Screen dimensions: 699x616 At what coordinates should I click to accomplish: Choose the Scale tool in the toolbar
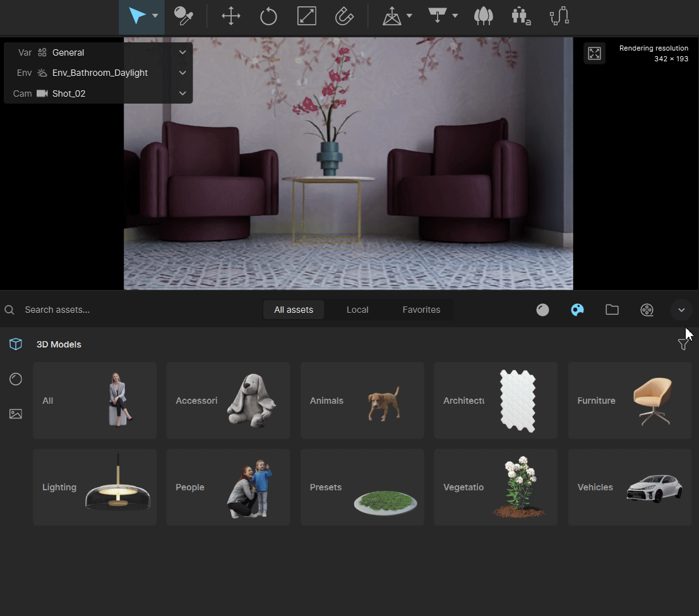click(307, 16)
